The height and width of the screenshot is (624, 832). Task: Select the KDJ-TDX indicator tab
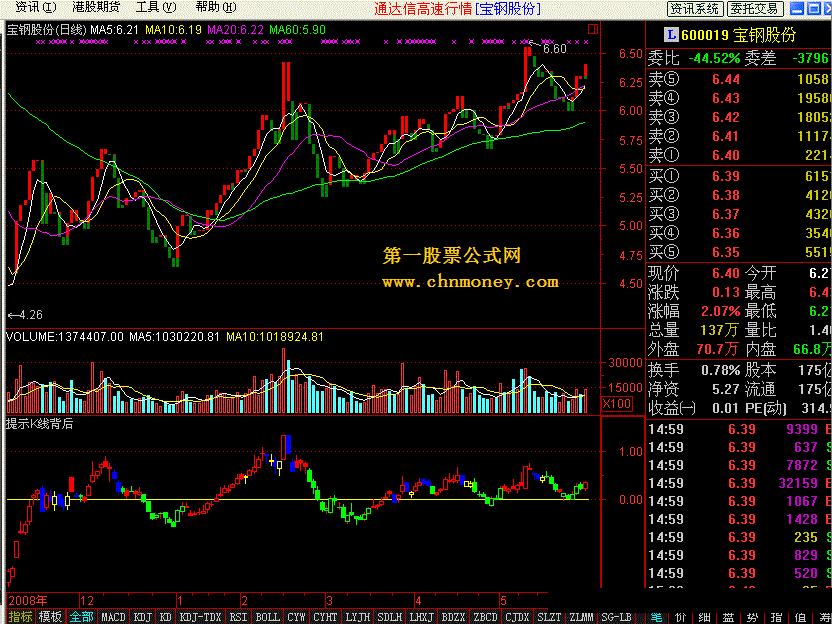click(x=200, y=617)
